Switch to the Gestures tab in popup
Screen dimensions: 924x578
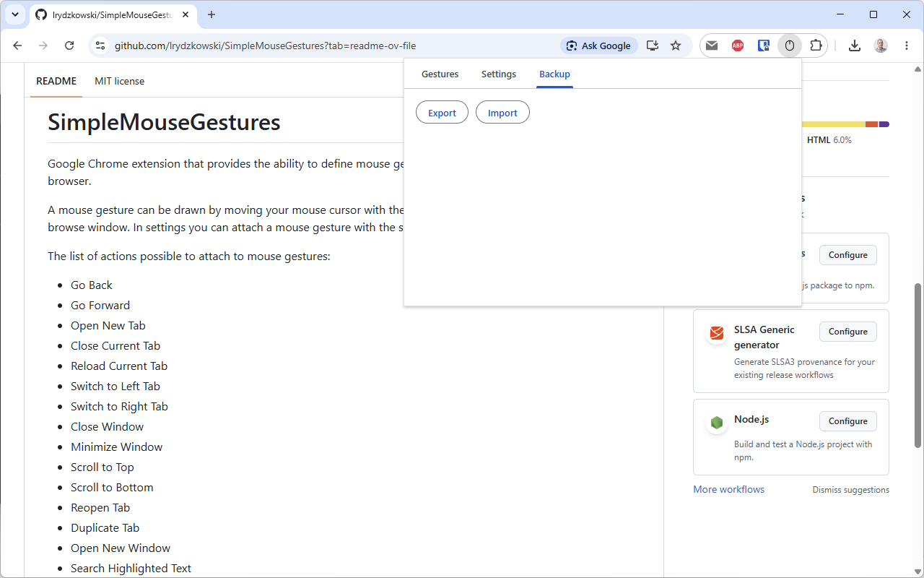pos(440,74)
